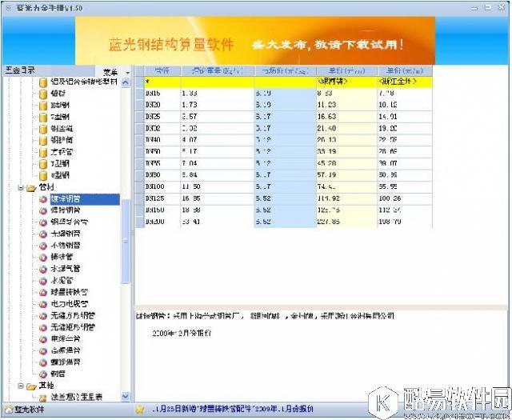512x420 pixels.
Task: Click the 五金目录 panel header
Action: point(20,70)
